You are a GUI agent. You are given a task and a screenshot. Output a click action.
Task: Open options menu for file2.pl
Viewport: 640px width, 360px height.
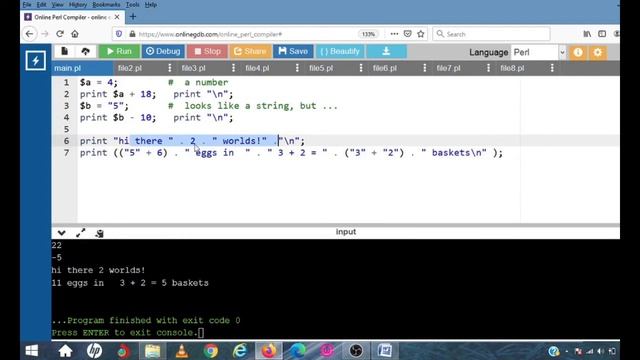tap(170, 68)
